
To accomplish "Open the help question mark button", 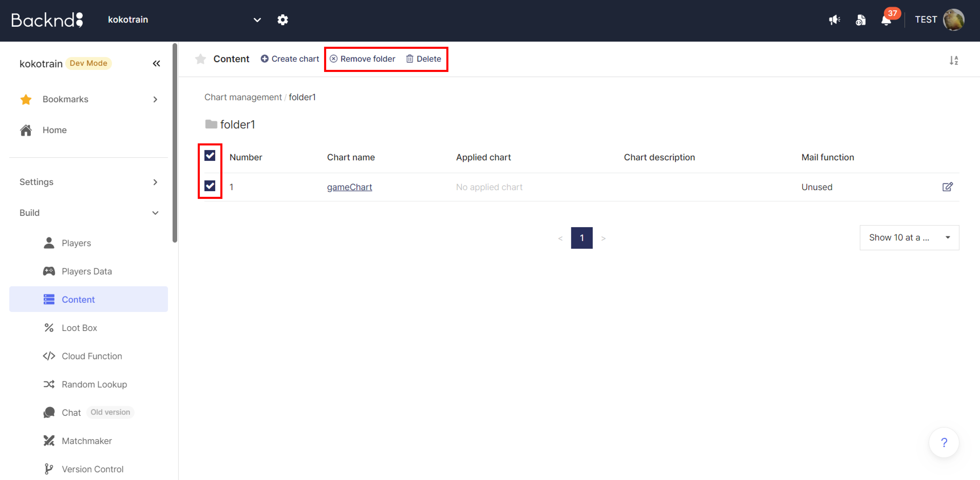I will point(944,442).
